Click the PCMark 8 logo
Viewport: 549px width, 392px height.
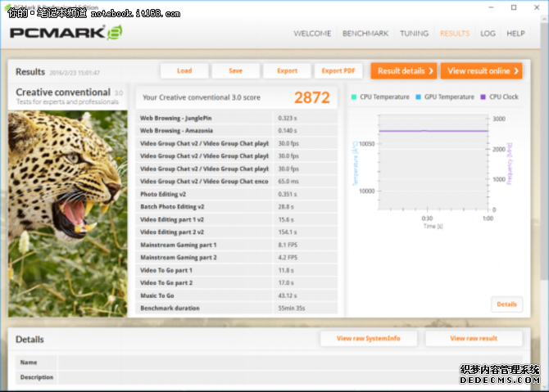(66, 33)
